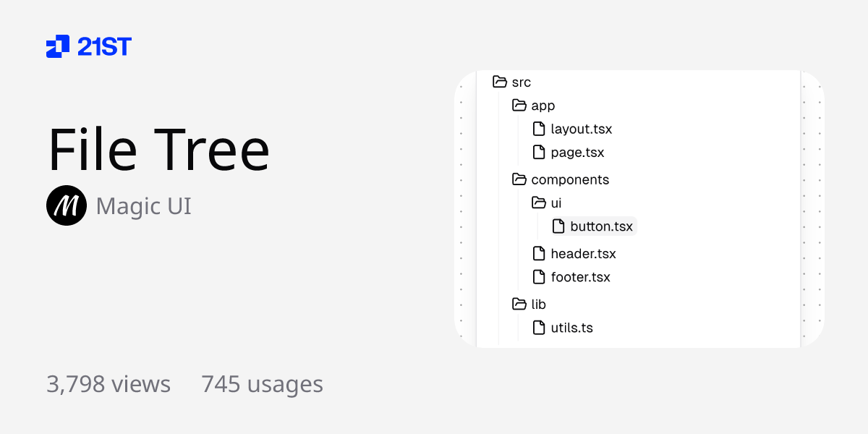Image resolution: width=868 pixels, height=434 pixels.
Task: Collapse the app folder icon
Action: click(519, 106)
